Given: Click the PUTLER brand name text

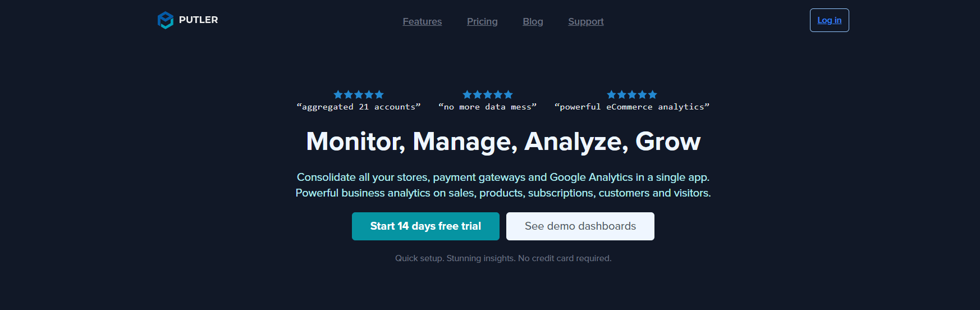Looking at the screenshot, I should tap(198, 20).
